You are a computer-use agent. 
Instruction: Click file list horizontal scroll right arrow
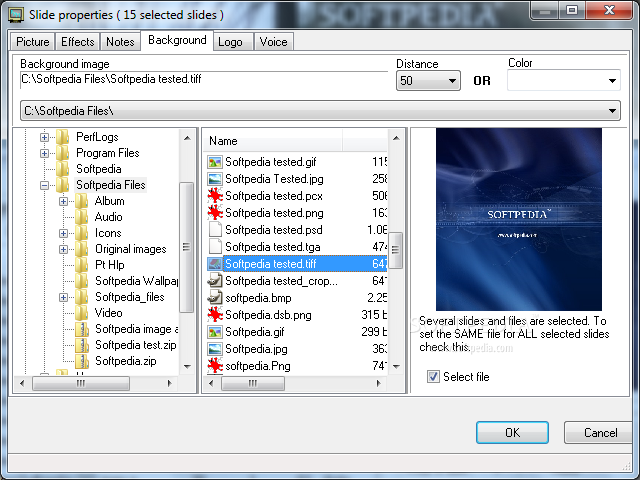click(x=379, y=383)
